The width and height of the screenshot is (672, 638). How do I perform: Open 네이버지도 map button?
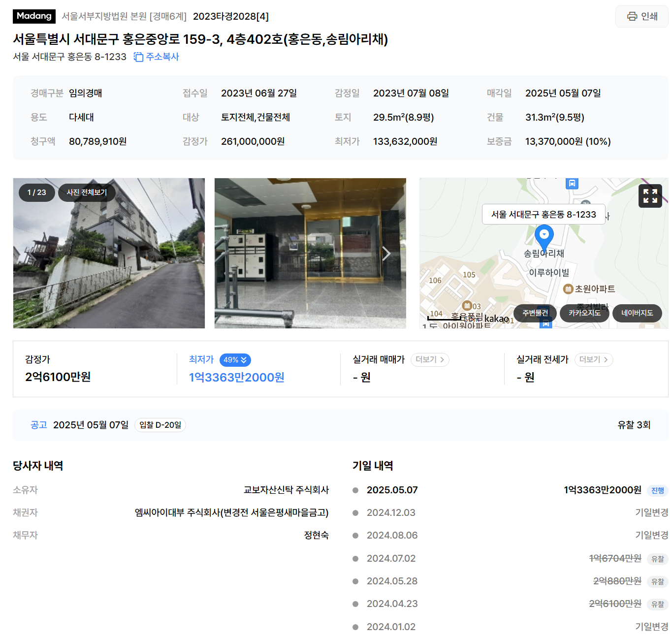pos(637,313)
